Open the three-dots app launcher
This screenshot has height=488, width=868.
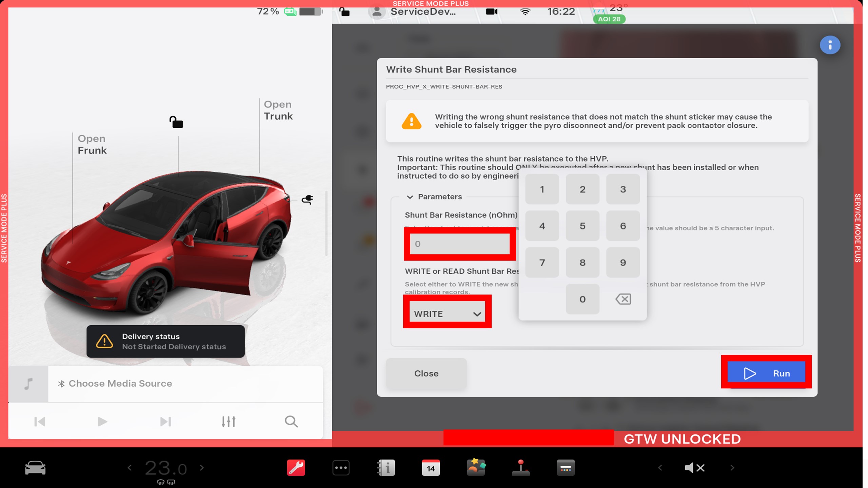341,468
